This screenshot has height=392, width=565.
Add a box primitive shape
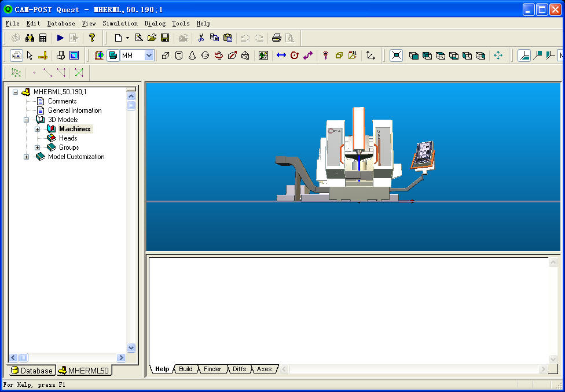[166, 56]
